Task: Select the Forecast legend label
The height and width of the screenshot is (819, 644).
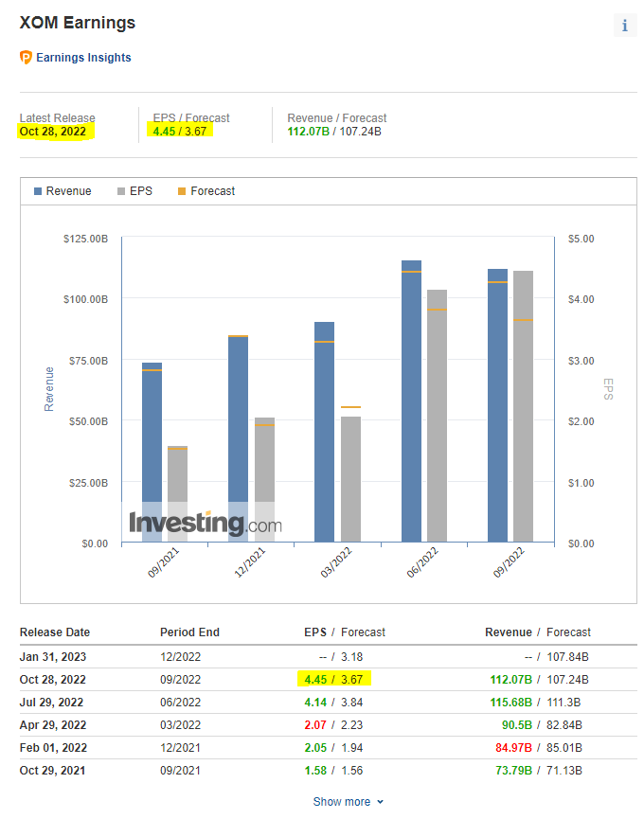Action: [212, 191]
